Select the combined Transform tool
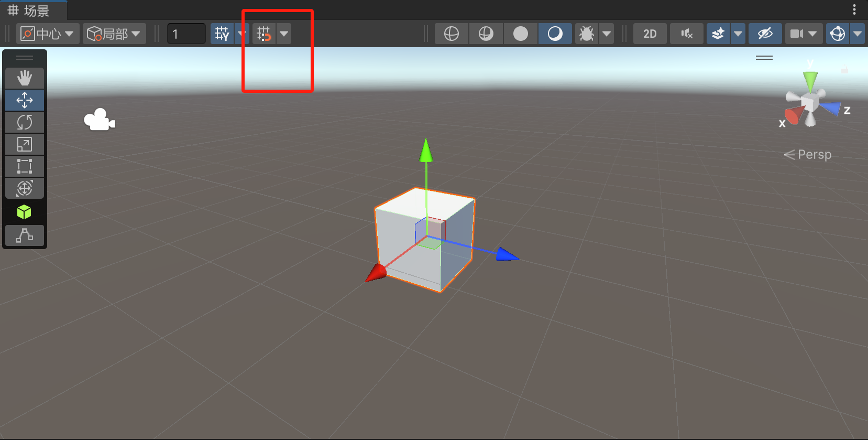868x440 pixels. click(25, 188)
